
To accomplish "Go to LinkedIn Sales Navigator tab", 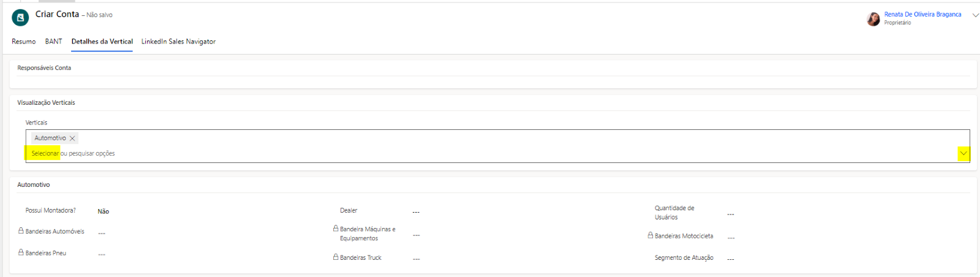I will coord(178,42).
